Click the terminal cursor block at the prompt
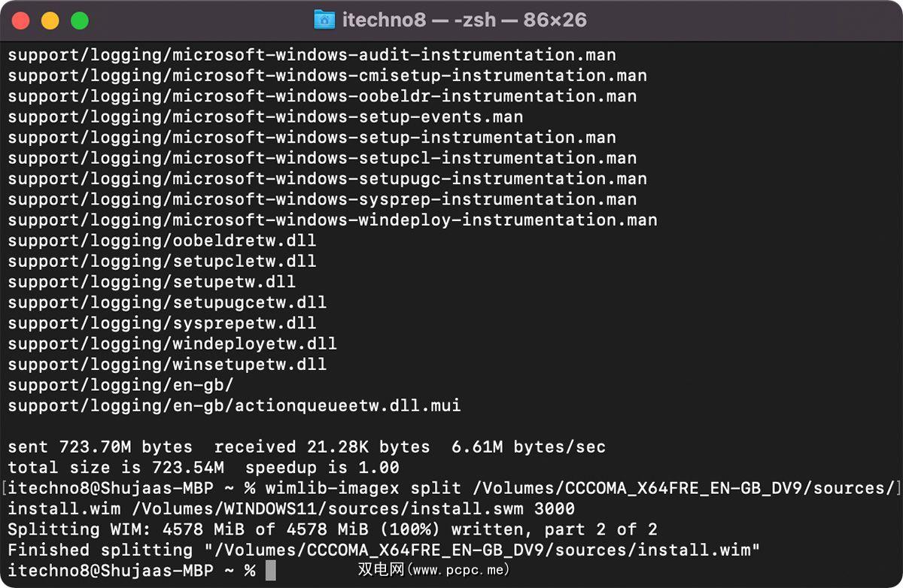This screenshot has height=588, width=903. [271, 571]
